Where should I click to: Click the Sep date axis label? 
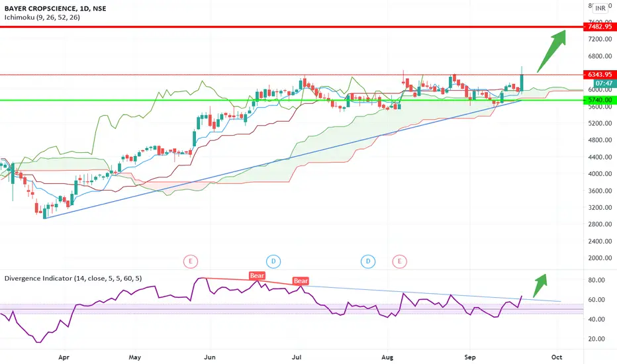point(470,357)
